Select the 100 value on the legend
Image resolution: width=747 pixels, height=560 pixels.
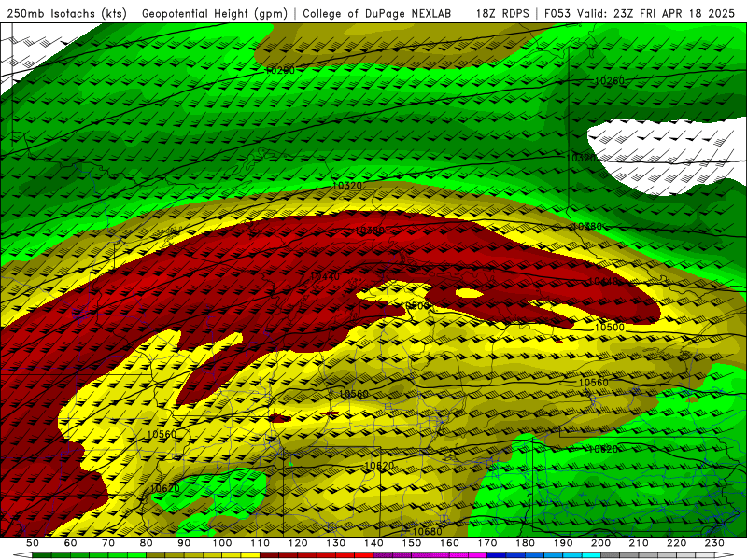click(222, 543)
